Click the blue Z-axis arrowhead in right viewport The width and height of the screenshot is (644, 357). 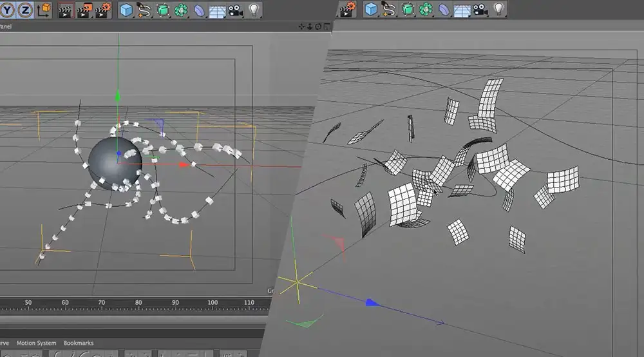tap(372, 303)
